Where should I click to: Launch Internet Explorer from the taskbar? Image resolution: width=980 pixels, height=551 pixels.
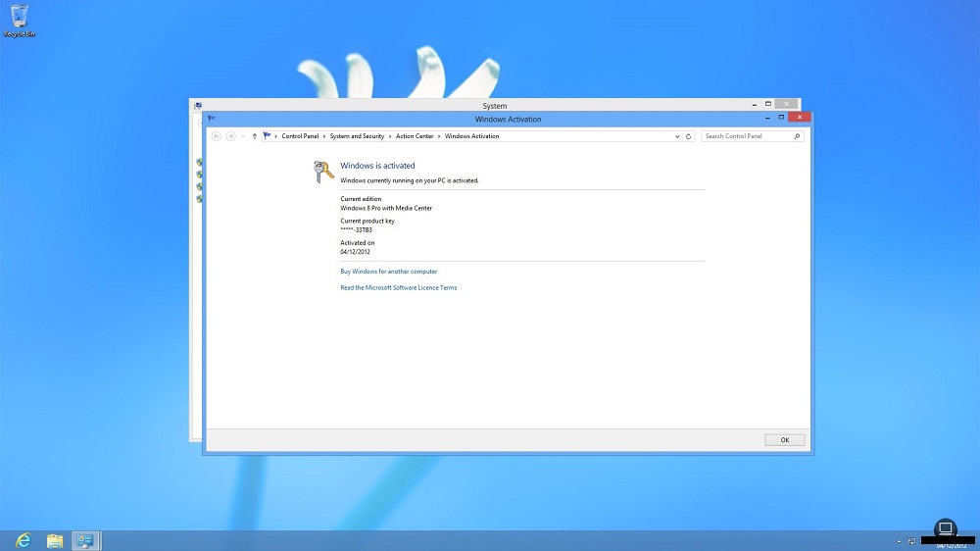(24, 540)
